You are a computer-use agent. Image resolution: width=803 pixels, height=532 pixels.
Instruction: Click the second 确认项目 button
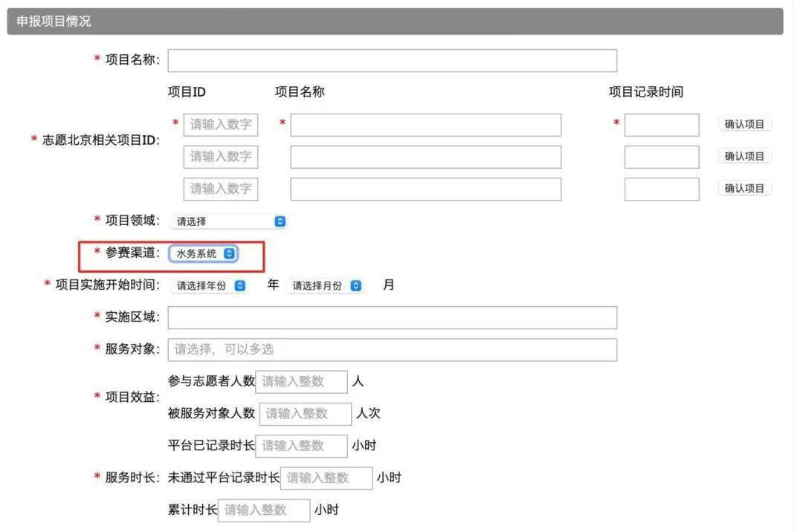[x=744, y=157]
